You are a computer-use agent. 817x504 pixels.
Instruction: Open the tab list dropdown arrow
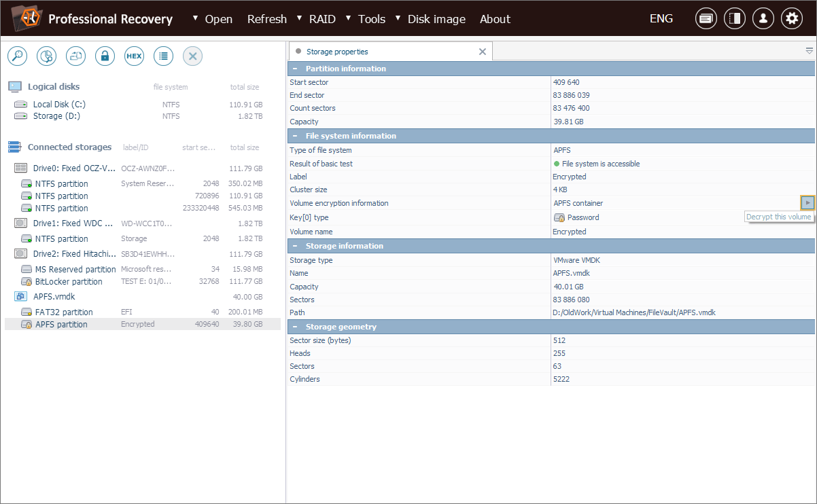(809, 51)
